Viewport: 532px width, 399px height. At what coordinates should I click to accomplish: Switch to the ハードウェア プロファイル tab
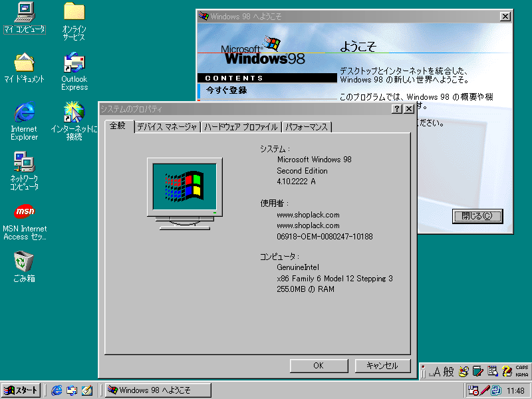point(241,127)
